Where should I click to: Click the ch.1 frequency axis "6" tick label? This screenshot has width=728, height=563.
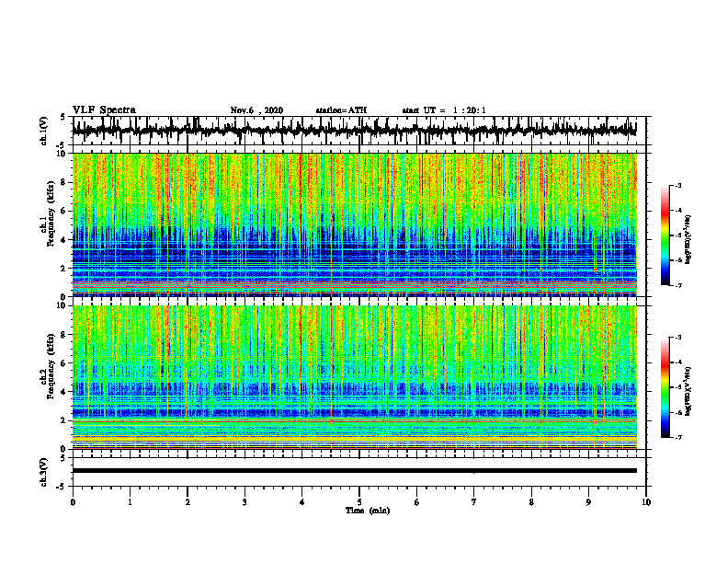(63, 211)
